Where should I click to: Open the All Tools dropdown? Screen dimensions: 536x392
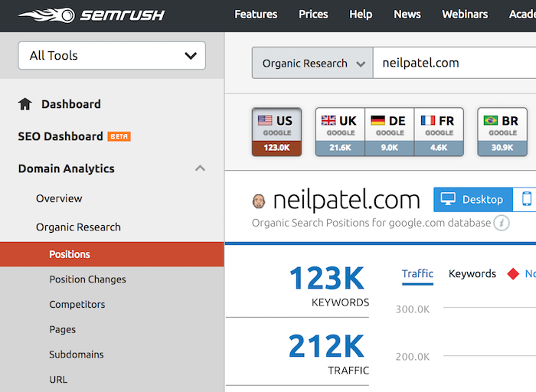coord(112,55)
